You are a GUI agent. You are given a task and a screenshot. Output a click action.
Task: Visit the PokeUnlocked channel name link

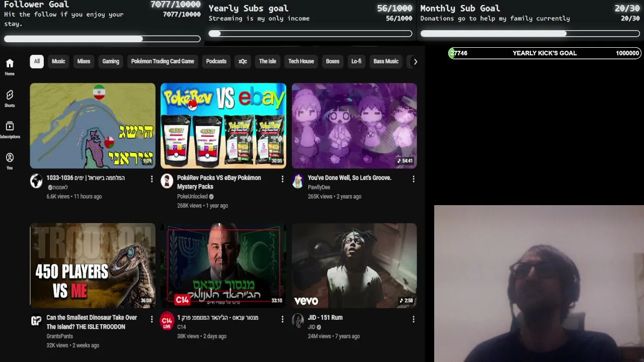(192, 197)
